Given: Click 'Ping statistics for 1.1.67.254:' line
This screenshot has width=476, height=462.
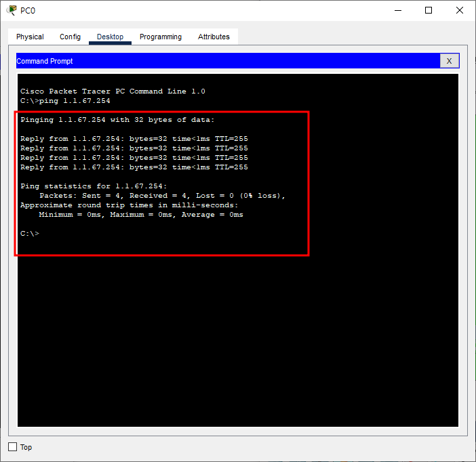Looking at the screenshot, I should point(94,186).
